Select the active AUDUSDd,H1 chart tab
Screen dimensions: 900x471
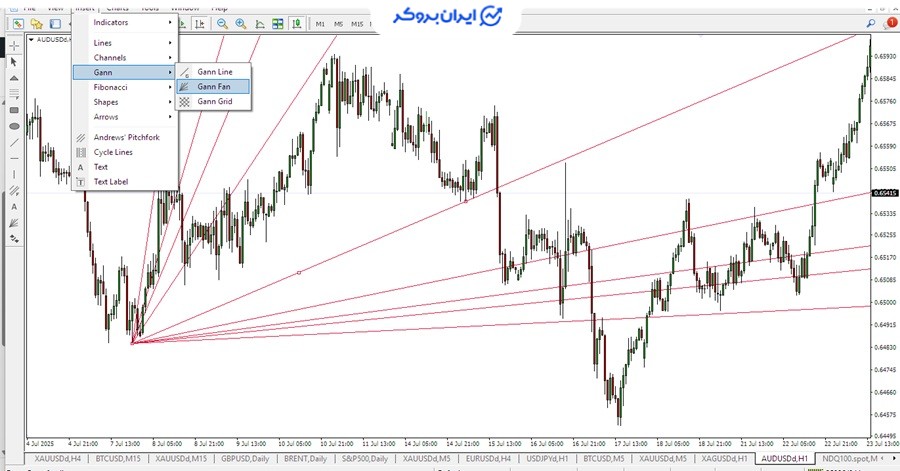tap(785, 459)
